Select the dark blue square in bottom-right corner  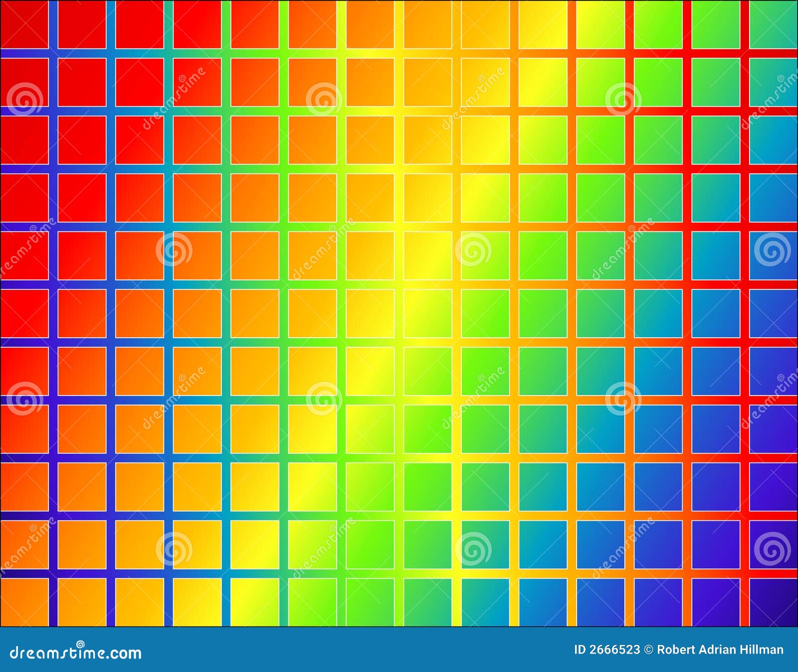[773, 604]
